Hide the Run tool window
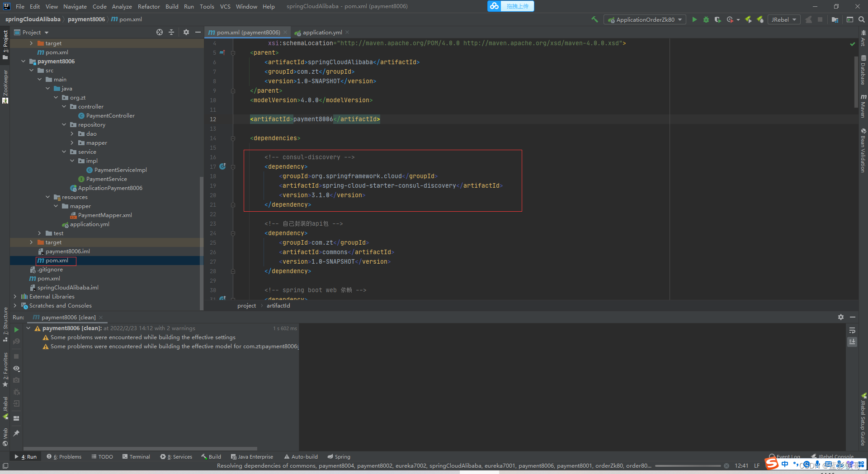The height and width of the screenshot is (474, 868). click(853, 317)
